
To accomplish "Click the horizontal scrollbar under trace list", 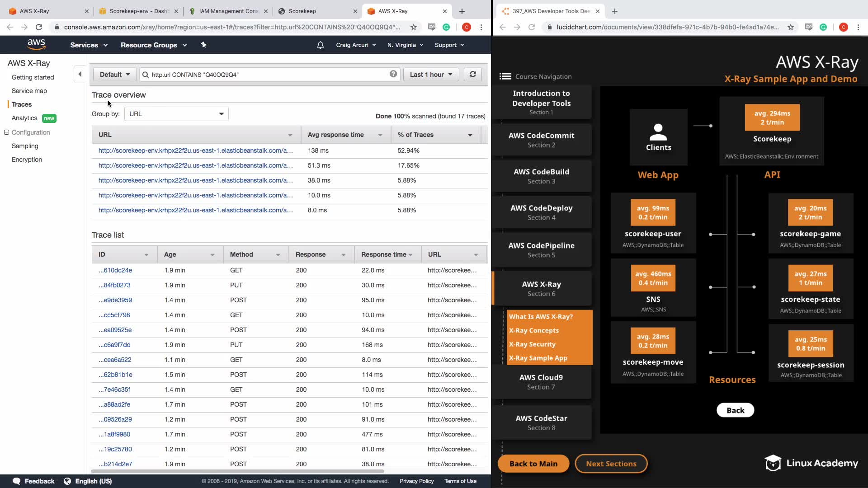I will tap(237, 471).
